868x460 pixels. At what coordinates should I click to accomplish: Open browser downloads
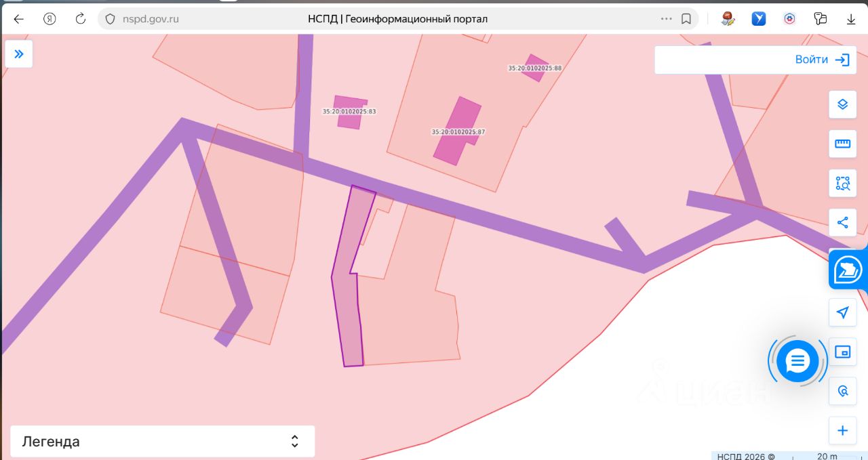coord(851,19)
